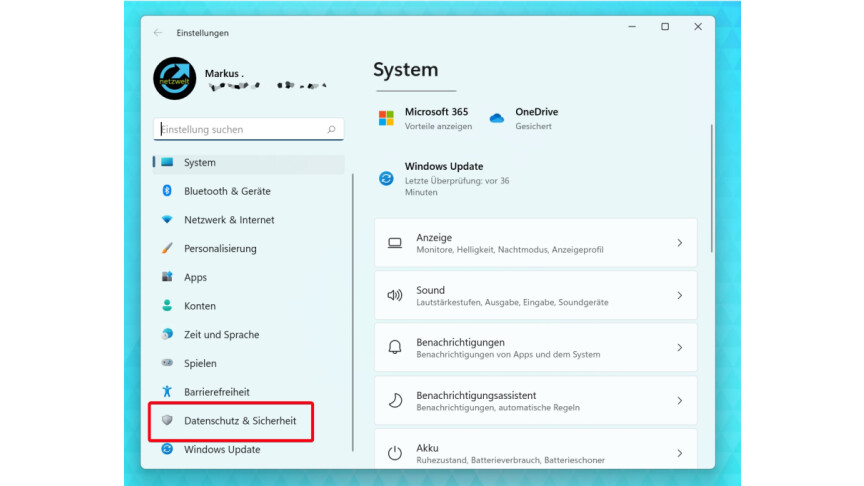The height and width of the screenshot is (486, 864).
Task: Open Akku Ruhezustand settings
Action: (x=536, y=450)
